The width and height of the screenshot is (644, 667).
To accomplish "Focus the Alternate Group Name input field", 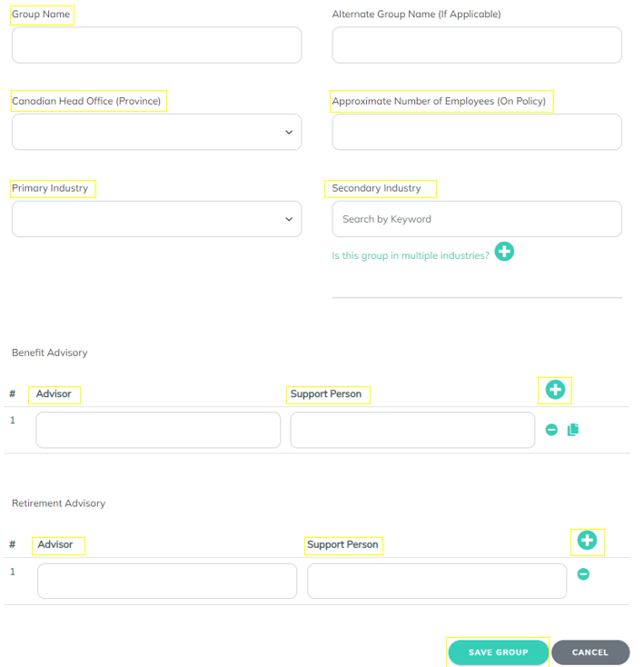I will [477, 45].
